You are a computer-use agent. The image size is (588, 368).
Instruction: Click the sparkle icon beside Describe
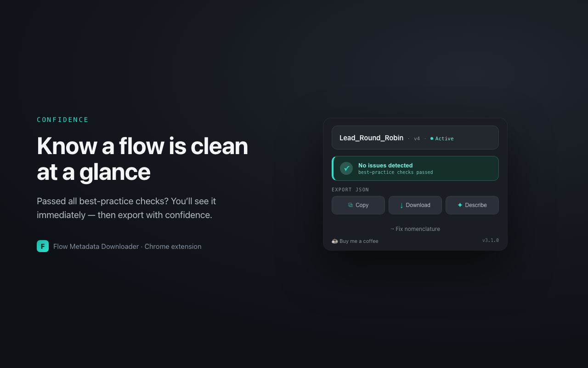pos(460,205)
